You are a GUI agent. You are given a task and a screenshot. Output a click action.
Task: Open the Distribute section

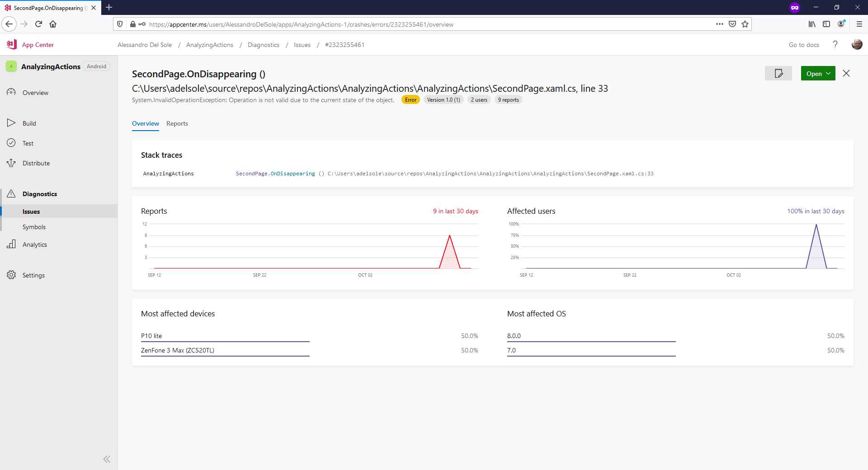(36, 163)
